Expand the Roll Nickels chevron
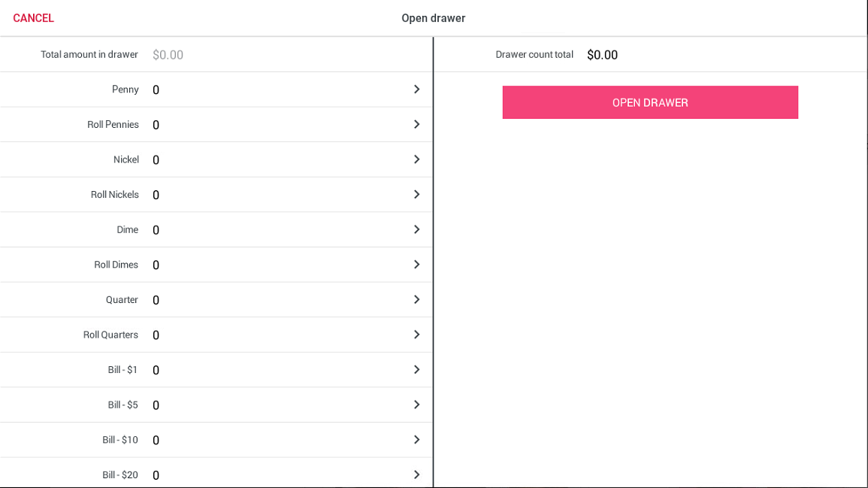This screenshot has height=488, width=868. tap(416, 195)
